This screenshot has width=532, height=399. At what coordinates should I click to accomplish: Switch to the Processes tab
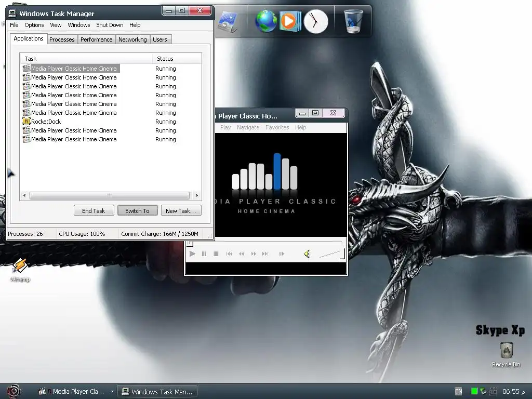pos(62,39)
